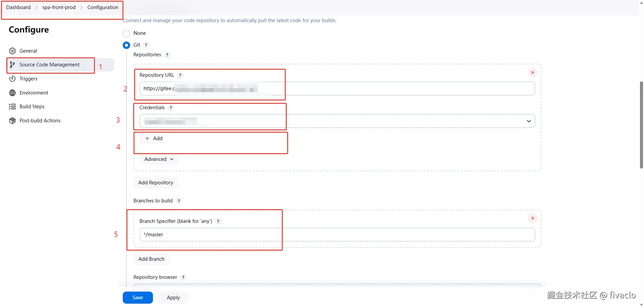Click the Add Repository button
This screenshot has height=308, width=644.
click(x=156, y=183)
